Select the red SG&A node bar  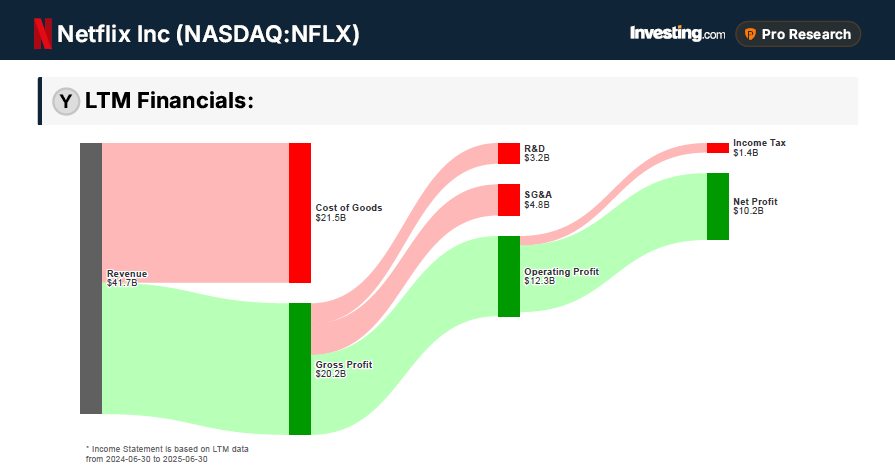509,200
